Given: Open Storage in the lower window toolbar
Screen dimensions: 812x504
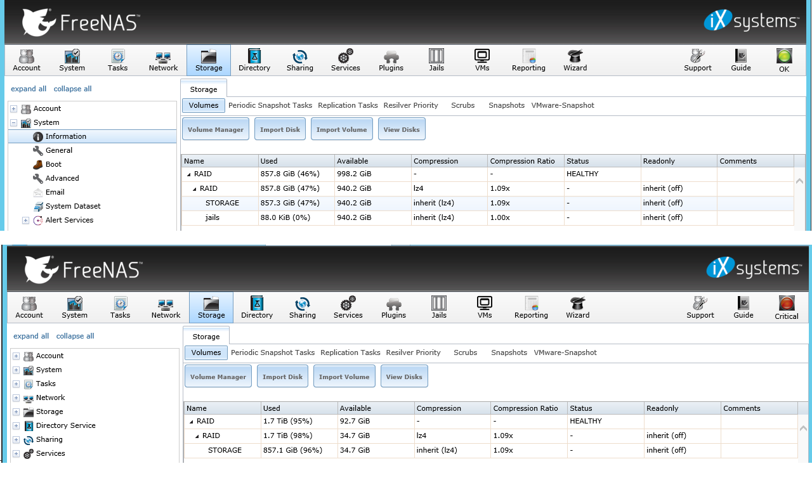Looking at the screenshot, I should pos(211,307).
